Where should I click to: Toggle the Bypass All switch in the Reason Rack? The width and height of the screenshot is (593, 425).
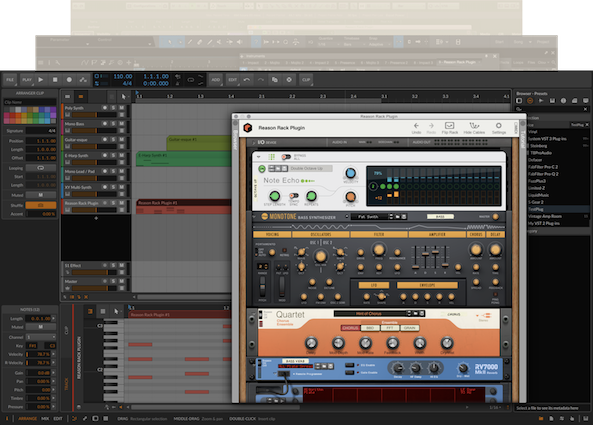point(286,157)
